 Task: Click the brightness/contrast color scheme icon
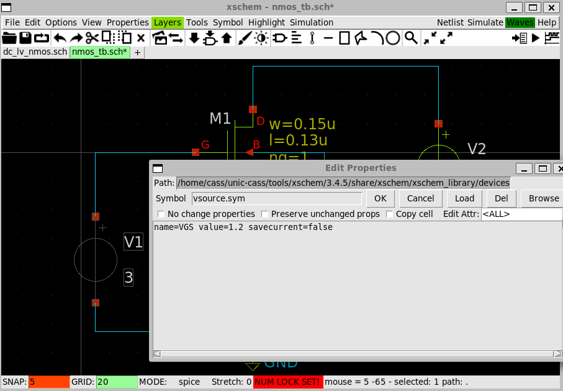(x=261, y=38)
